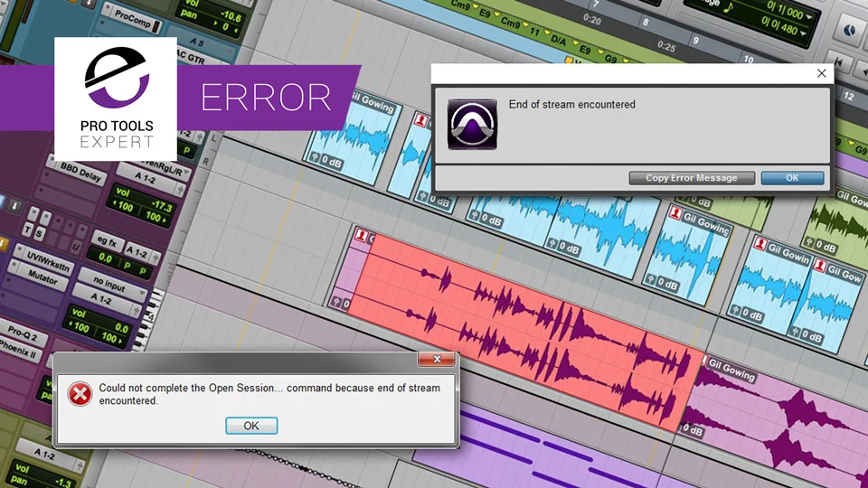868x488 pixels.
Task: Click the 0:20 timecode on the ruler
Action: click(x=591, y=21)
